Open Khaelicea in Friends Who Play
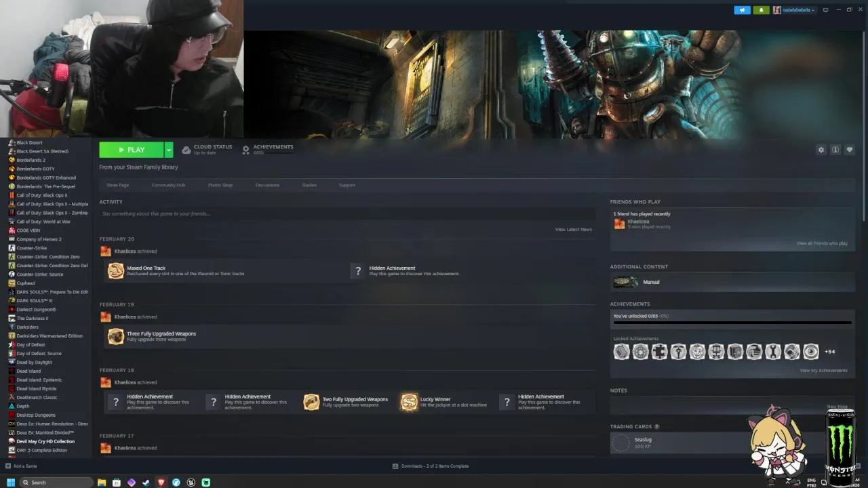Screen dimensions: 868x488 coord(638,222)
